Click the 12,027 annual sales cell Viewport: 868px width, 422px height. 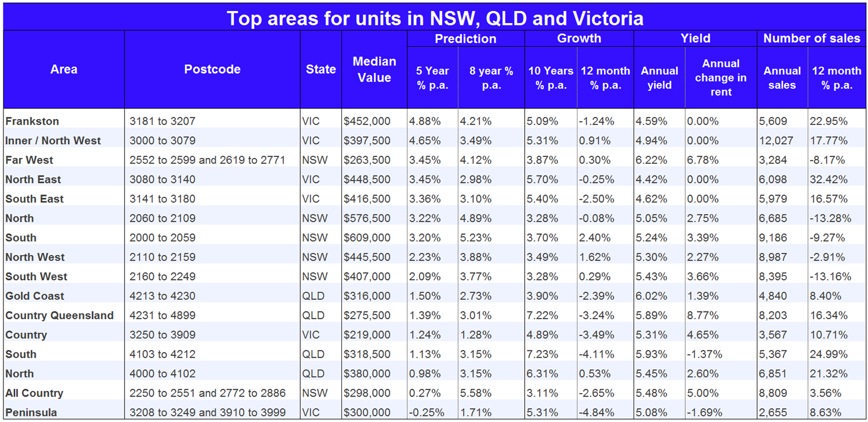pyautogui.click(x=776, y=141)
